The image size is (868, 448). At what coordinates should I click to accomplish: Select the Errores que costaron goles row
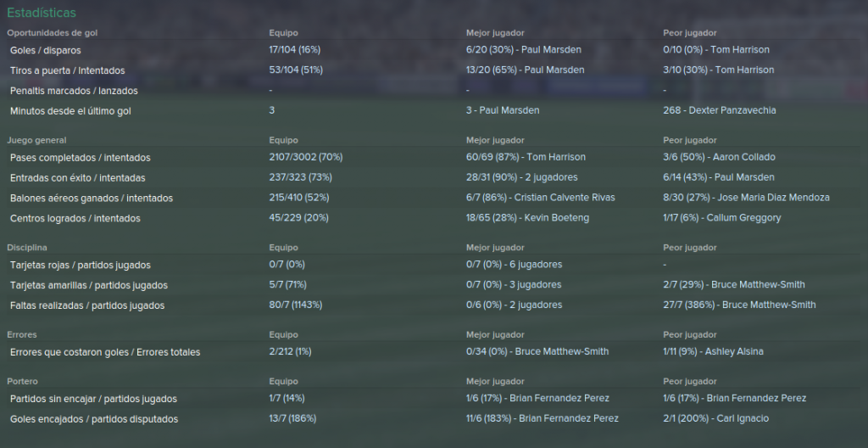click(434, 352)
